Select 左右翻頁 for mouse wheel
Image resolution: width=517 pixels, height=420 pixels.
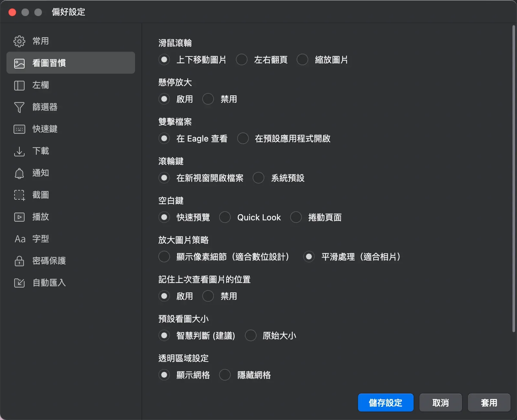point(242,60)
